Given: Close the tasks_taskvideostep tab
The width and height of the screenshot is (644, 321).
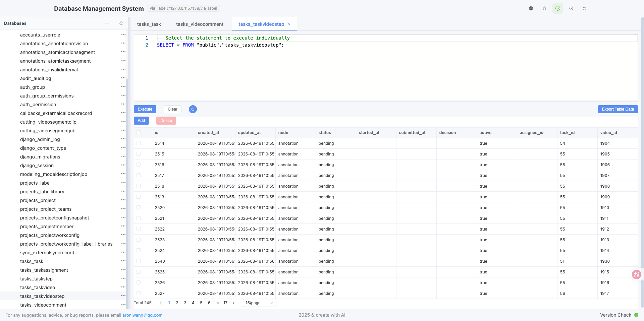Looking at the screenshot, I should [289, 24].
